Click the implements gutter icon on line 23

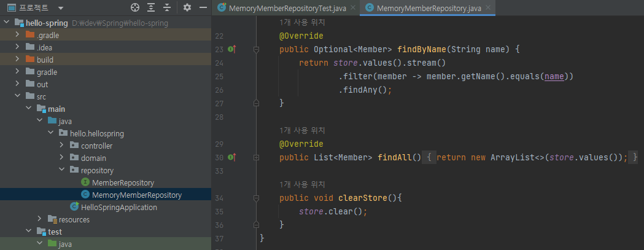(x=232, y=49)
